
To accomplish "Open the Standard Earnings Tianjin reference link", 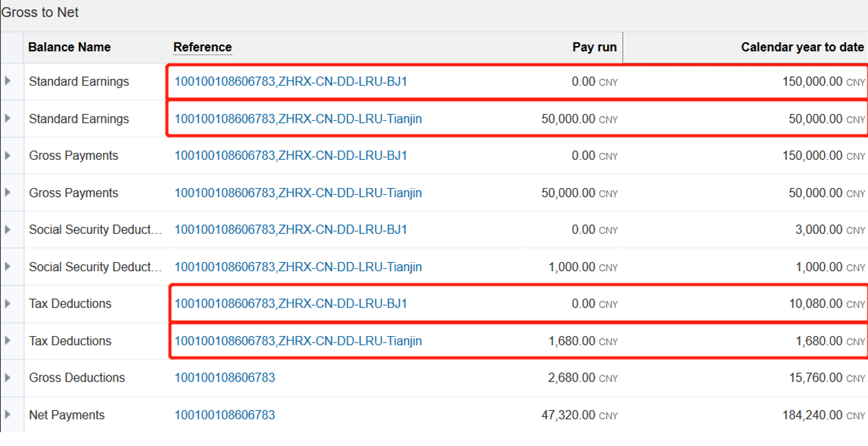I will tap(298, 119).
